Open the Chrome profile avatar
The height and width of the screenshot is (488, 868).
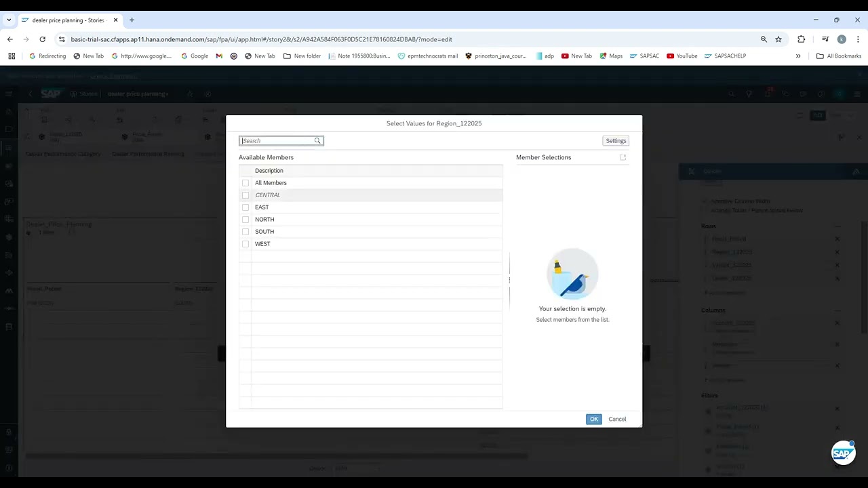point(842,39)
